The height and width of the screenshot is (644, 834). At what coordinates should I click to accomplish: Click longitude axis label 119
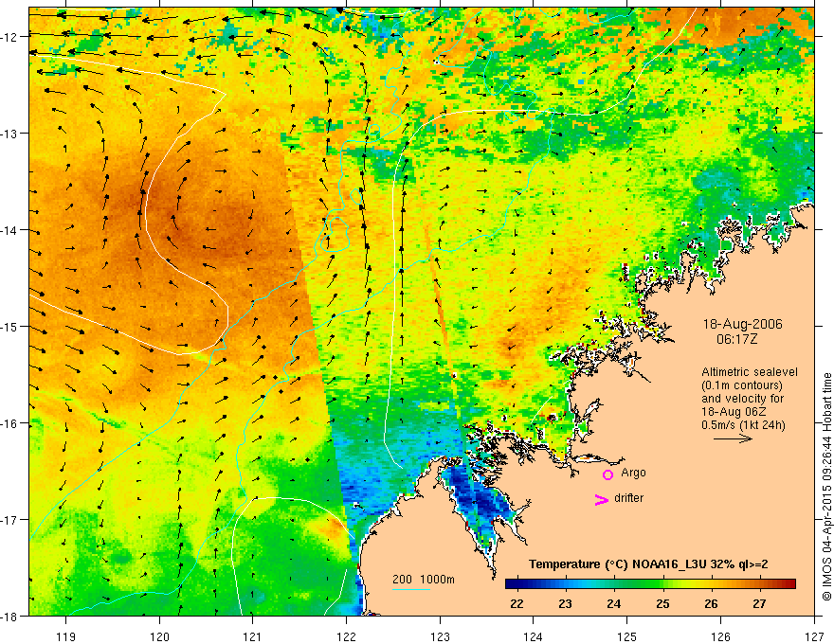pos(66,636)
